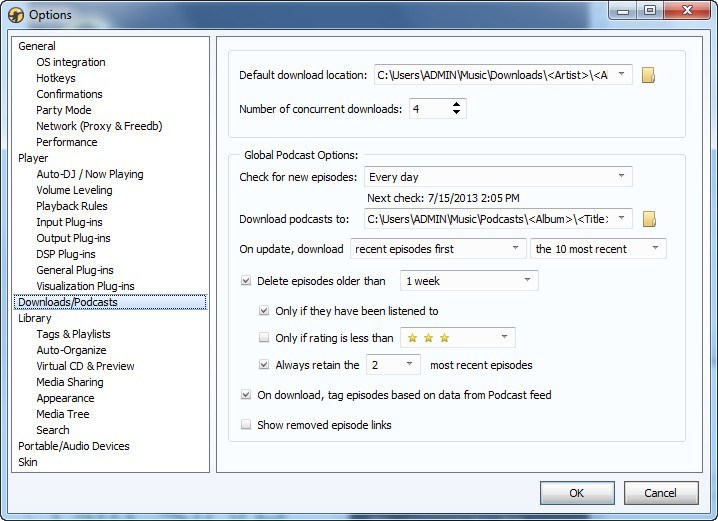
Task: Confirm settings with OK button
Action: point(577,493)
